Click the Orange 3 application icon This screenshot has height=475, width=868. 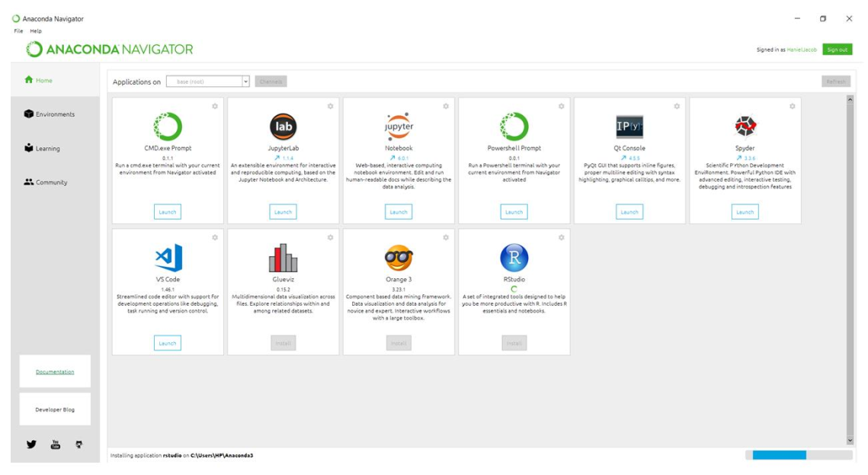point(399,258)
